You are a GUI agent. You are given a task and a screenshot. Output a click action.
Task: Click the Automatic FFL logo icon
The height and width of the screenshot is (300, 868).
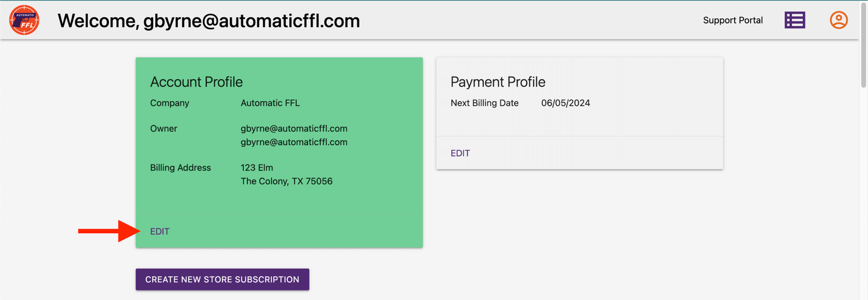click(x=24, y=20)
